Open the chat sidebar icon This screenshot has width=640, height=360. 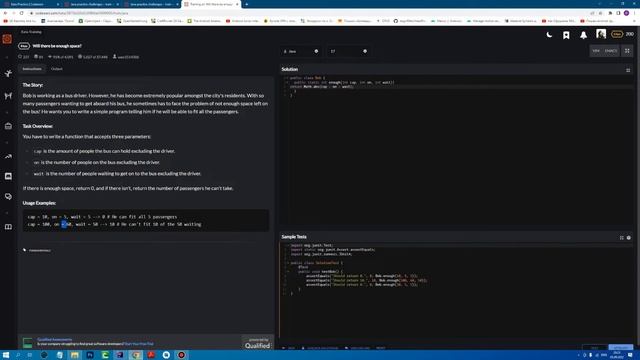tap(8, 176)
